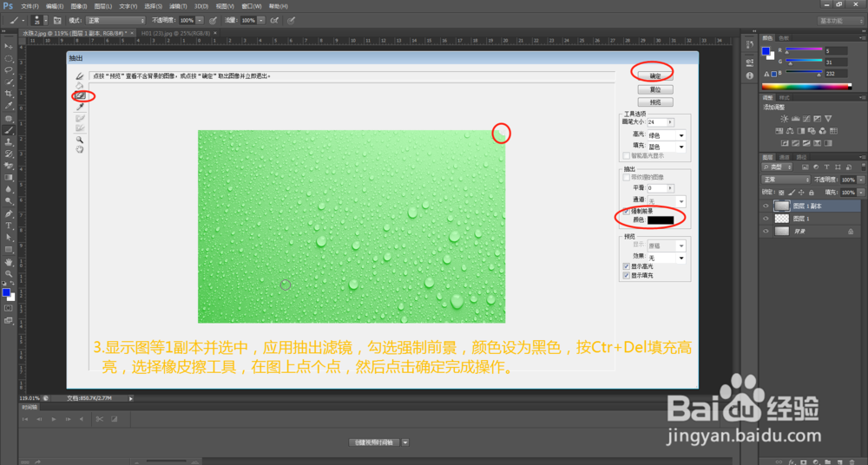
Task: Select the Dodge tool
Action: tap(9, 201)
